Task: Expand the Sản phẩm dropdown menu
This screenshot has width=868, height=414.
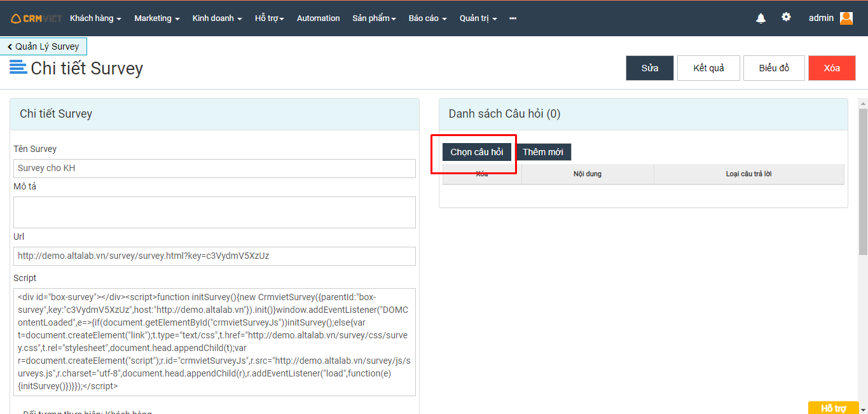Action: pyautogui.click(x=375, y=18)
